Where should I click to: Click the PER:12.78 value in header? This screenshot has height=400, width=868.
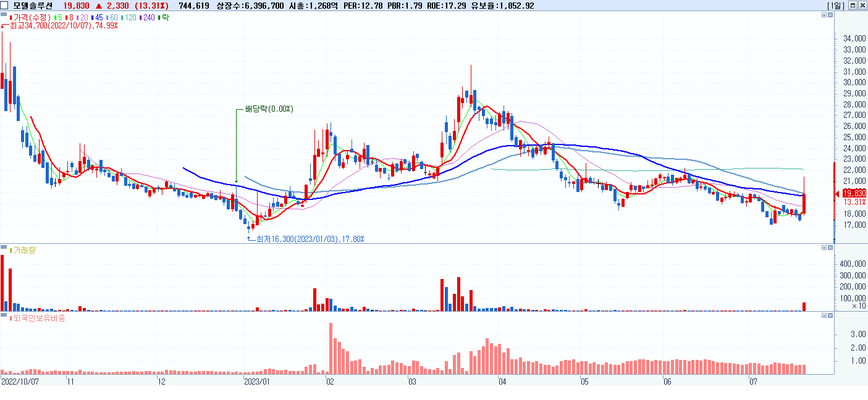click(362, 6)
